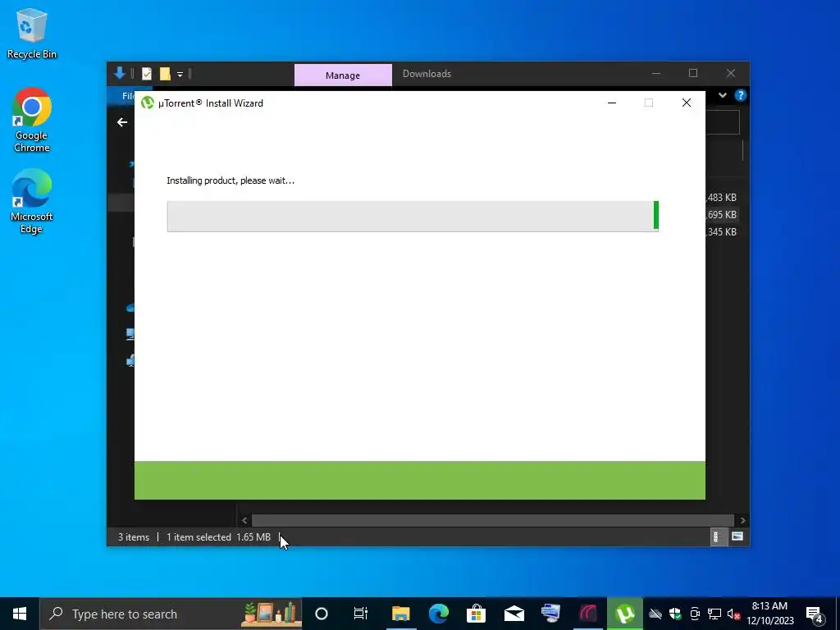This screenshot has height=630, width=840.
Task: Click the pink arc app icon on taskbar
Action: [x=588, y=614]
